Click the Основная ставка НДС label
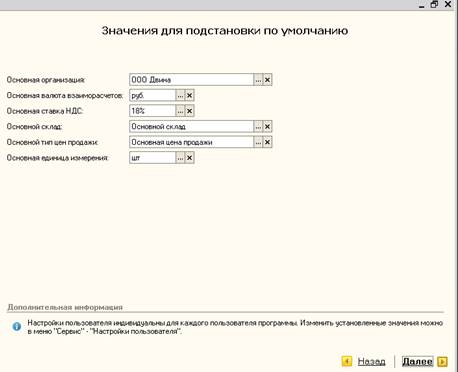The image size is (458, 372). pyautogui.click(x=45, y=111)
